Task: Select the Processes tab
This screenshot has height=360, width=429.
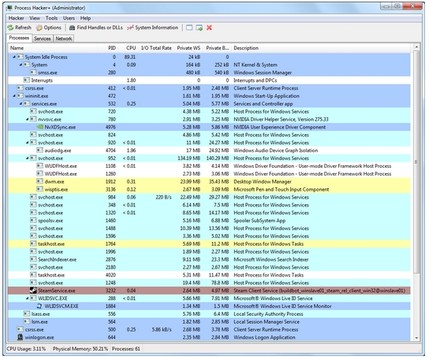Action: click(x=19, y=38)
